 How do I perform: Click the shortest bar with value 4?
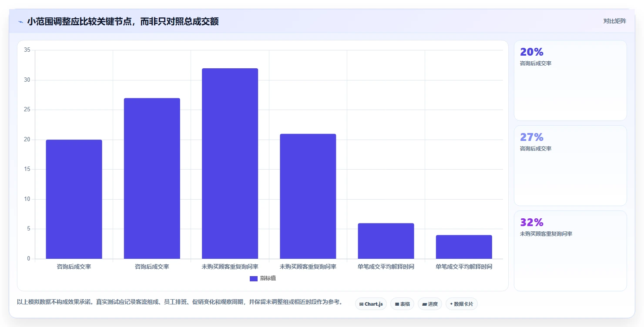tap(464, 247)
